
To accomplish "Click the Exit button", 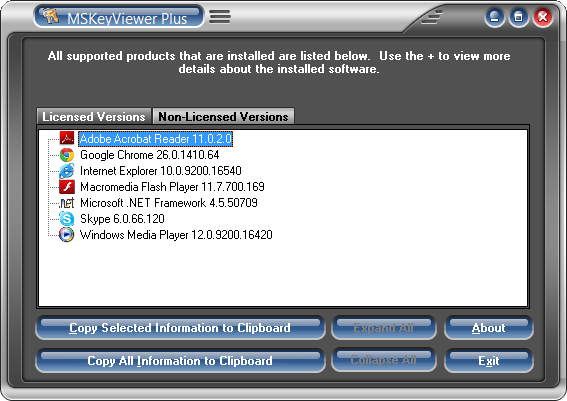I will [x=489, y=361].
